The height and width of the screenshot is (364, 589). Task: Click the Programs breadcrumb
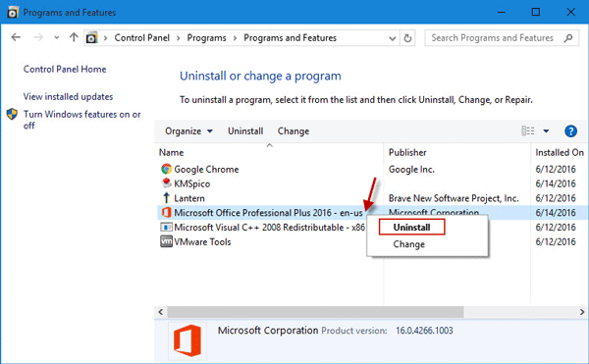coord(206,38)
